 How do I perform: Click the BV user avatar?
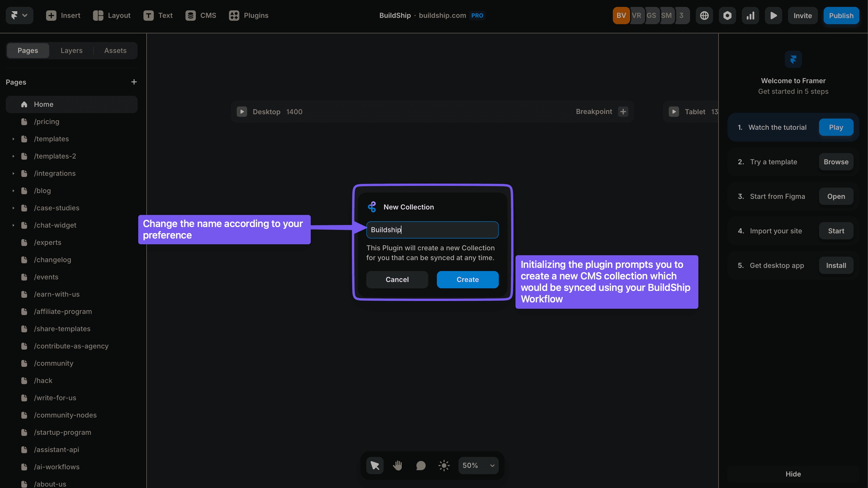[621, 16]
